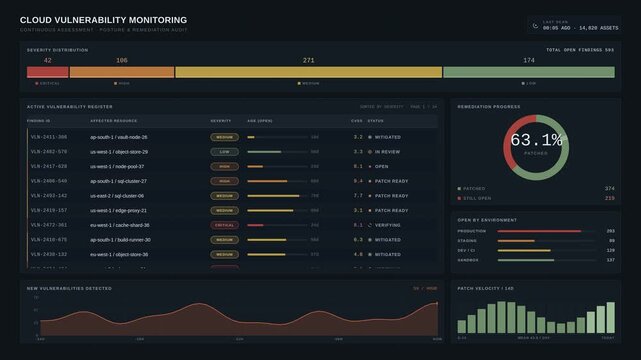Click the HIGH badge for sql-cluster-27
The height and width of the screenshot is (360, 641).
coord(224,181)
